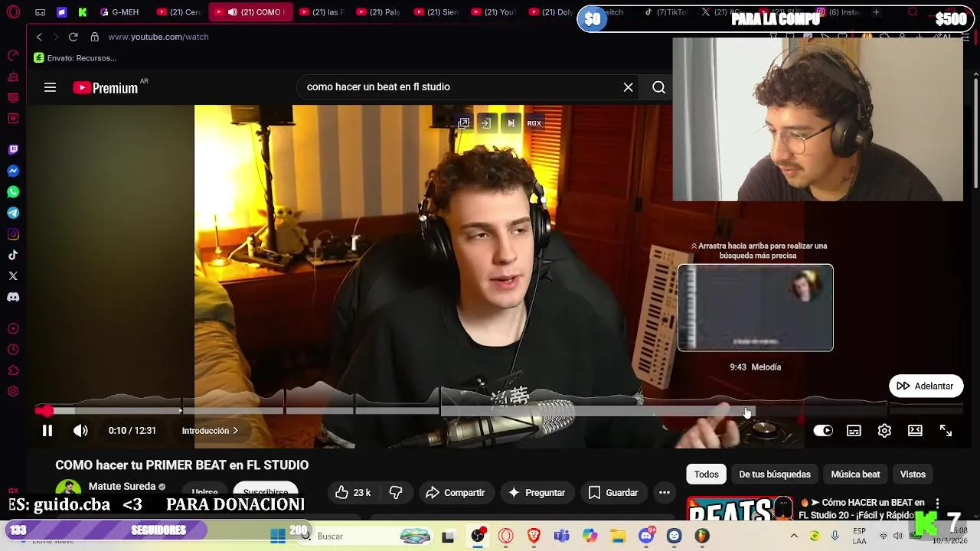Viewport: 980px width, 551px height.
Task: Open GX Control speedometer icon
Action: [13, 56]
